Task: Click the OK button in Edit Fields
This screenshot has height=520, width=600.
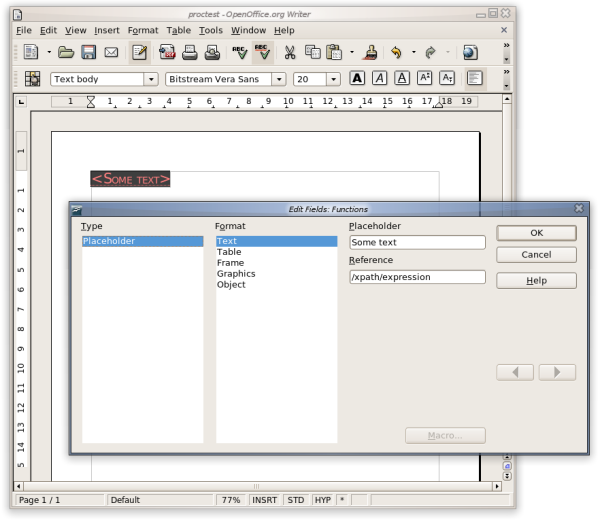Action: point(536,233)
